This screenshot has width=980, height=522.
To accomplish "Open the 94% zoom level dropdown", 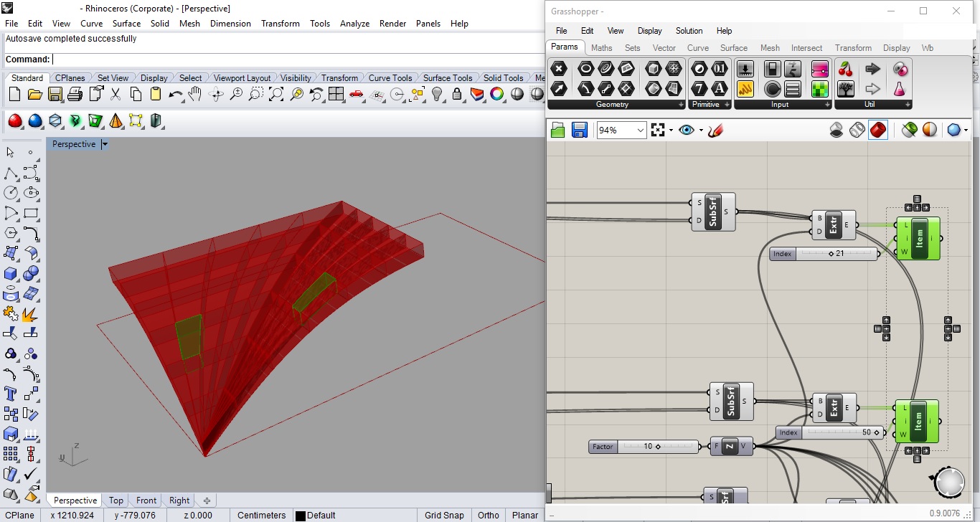I will [x=640, y=130].
